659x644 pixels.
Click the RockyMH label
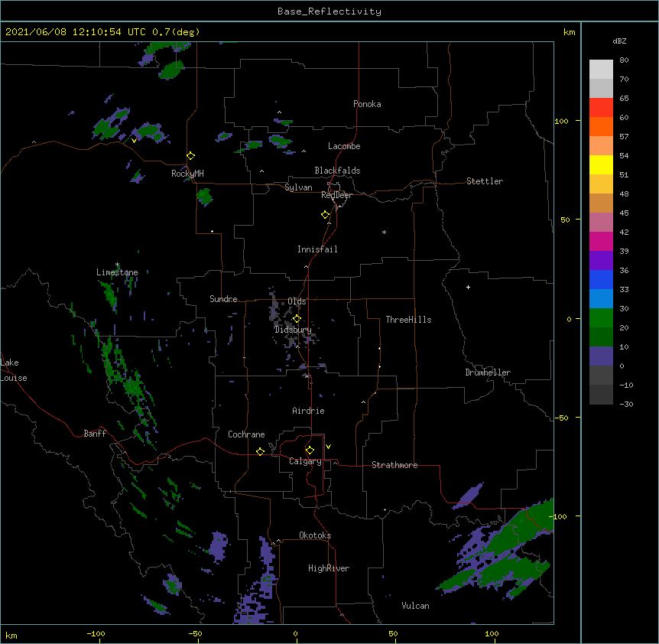(187, 174)
